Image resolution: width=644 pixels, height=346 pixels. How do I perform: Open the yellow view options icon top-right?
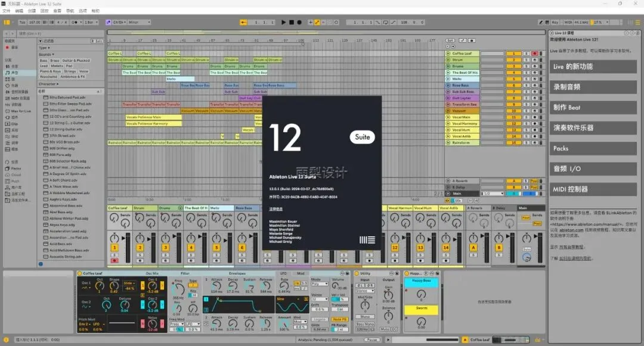point(638,22)
